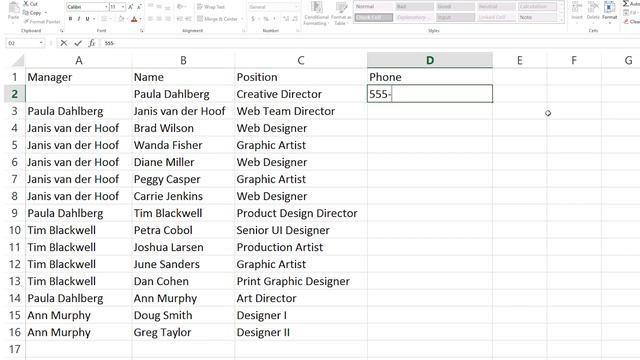Viewport: 640px width, 360px height.
Task: Toggle bold formatting
Action: click(70, 19)
